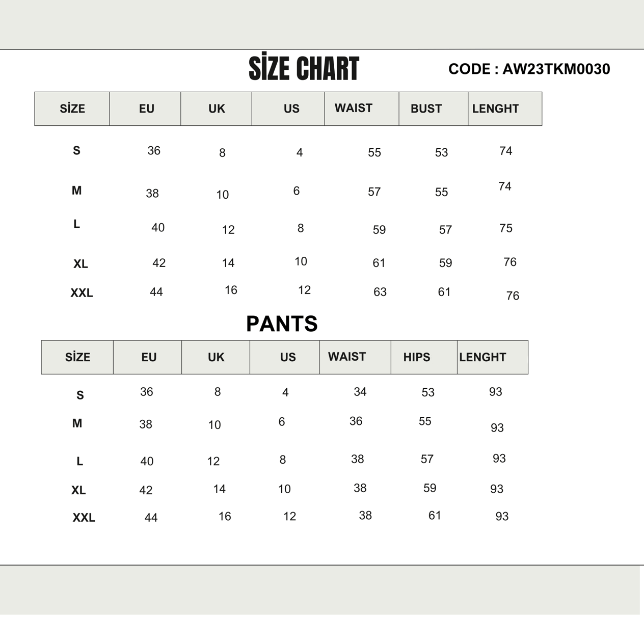Screen dimensions: 644x644
Task: Click the M row label in top table
Action: tap(76, 191)
